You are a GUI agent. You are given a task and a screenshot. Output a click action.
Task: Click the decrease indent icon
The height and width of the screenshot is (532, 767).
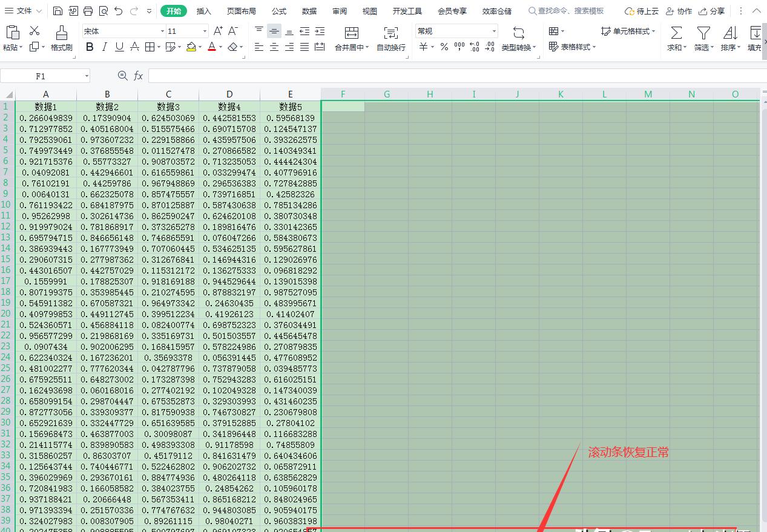coord(304,31)
